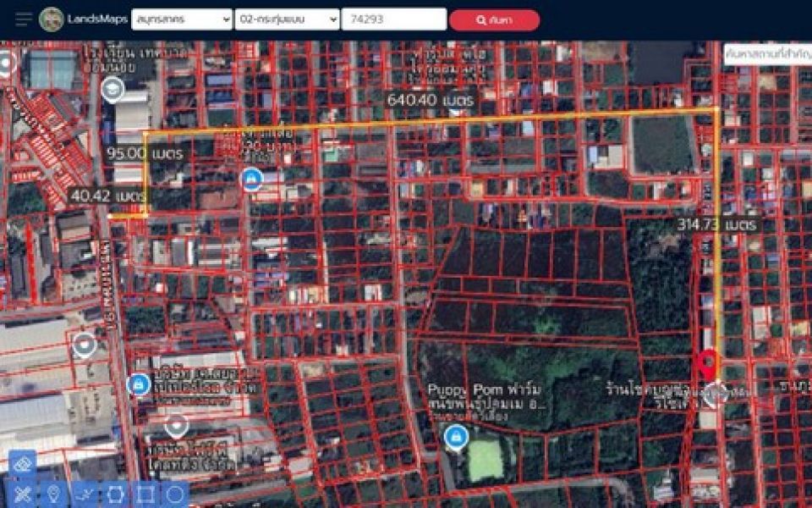Screen dimensions: 812x508
Task: Click the parcel number field showing 74293
Action: coord(393,19)
